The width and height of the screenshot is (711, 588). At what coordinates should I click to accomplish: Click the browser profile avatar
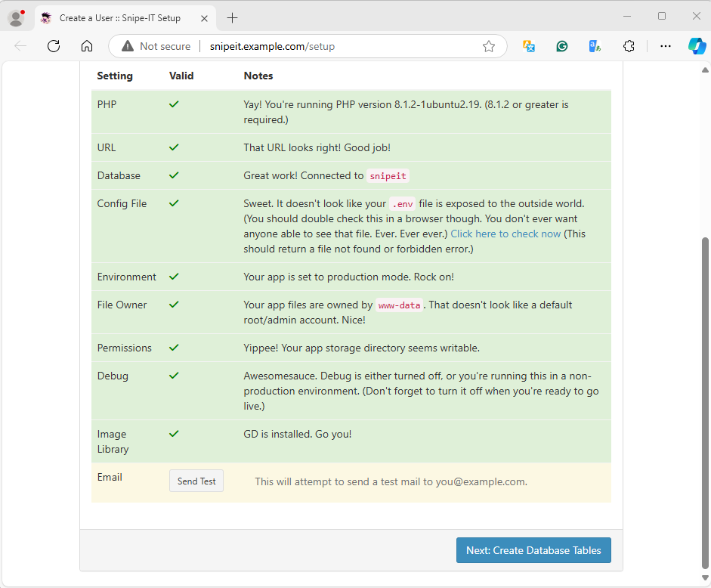point(17,17)
